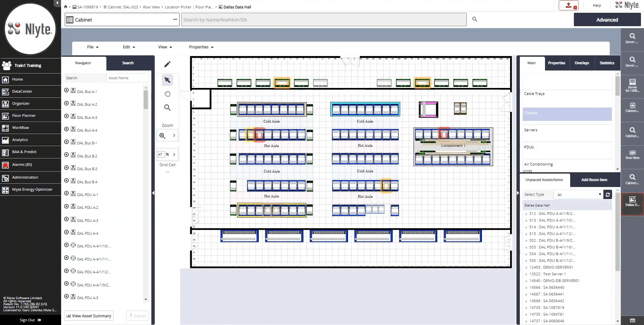The height and width of the screenshot is (325, 644).
Task: Open the Row View shortcut icon
Action: coord(632,154)
